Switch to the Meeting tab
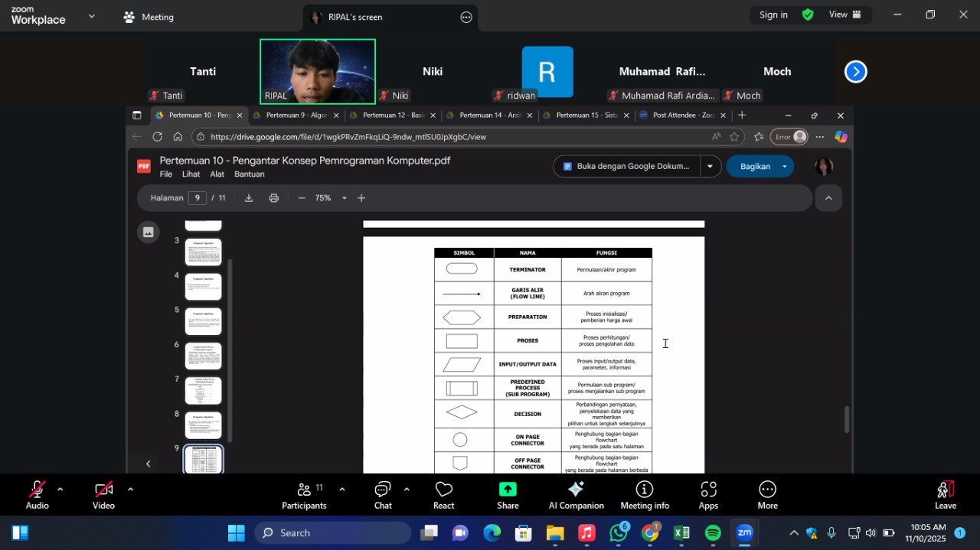This screenshot has width=980, height=550. coord(149,17)
